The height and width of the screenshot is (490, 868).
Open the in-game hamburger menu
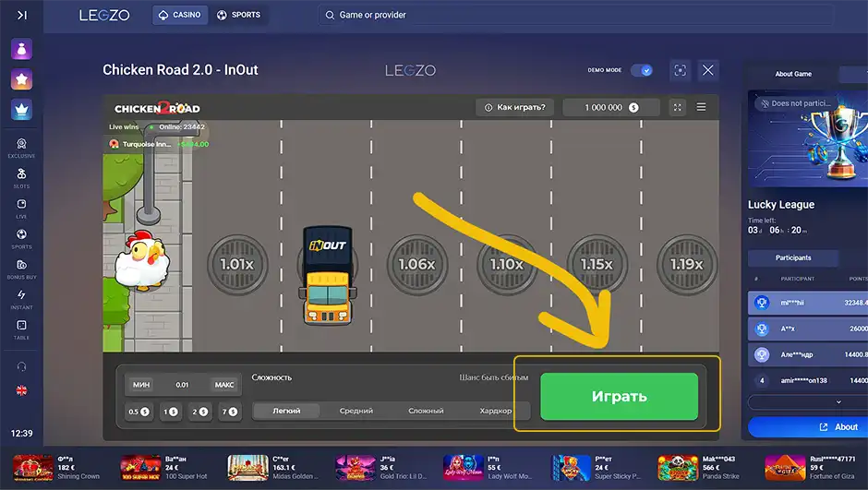tap(701, 107)
